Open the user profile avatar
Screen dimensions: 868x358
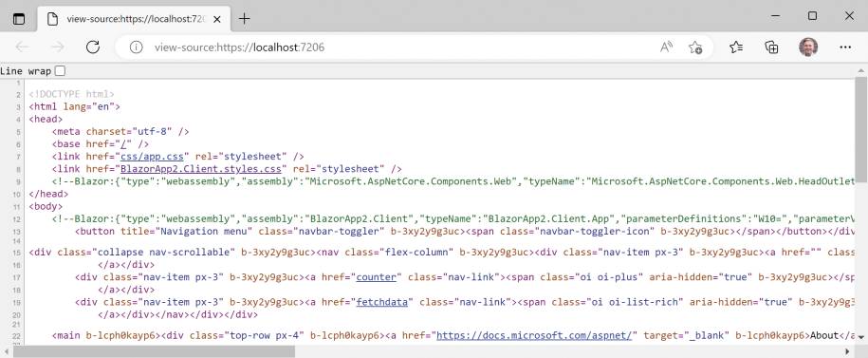(x=808, y=47)
